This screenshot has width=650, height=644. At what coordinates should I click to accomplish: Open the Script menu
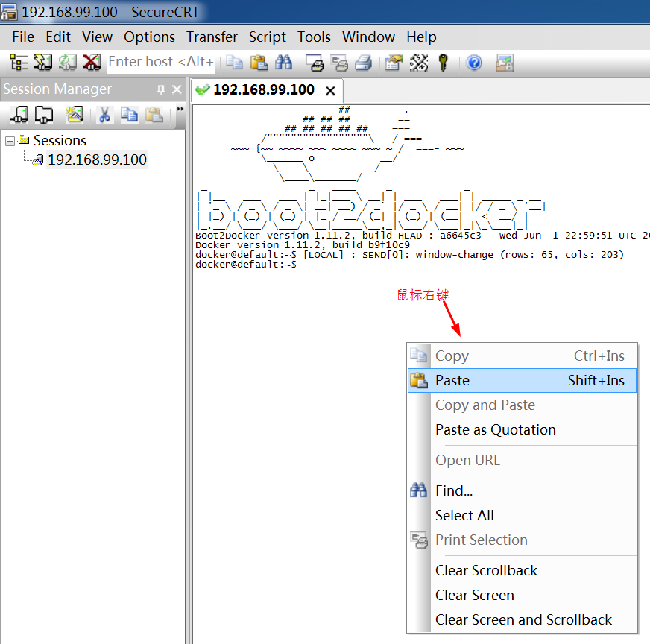coord(267,37)
